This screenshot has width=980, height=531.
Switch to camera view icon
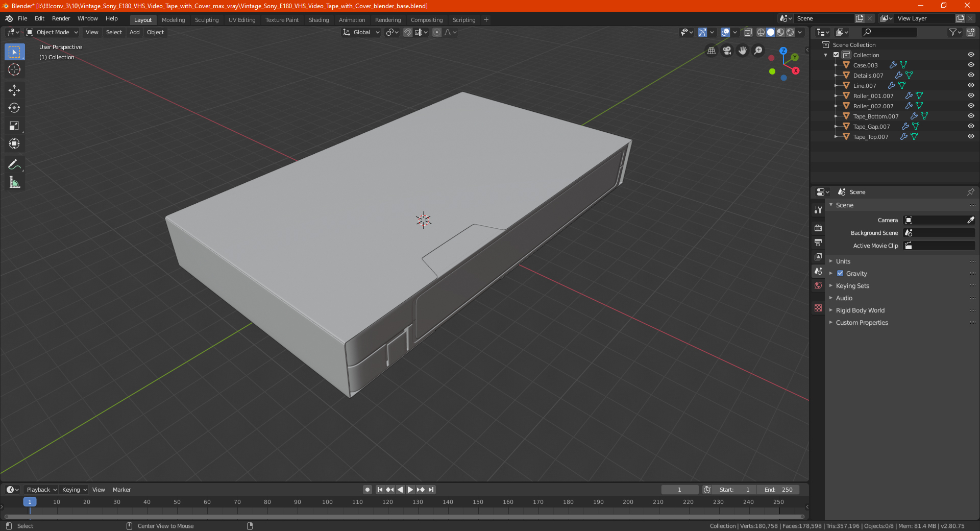tap(727, 51)
